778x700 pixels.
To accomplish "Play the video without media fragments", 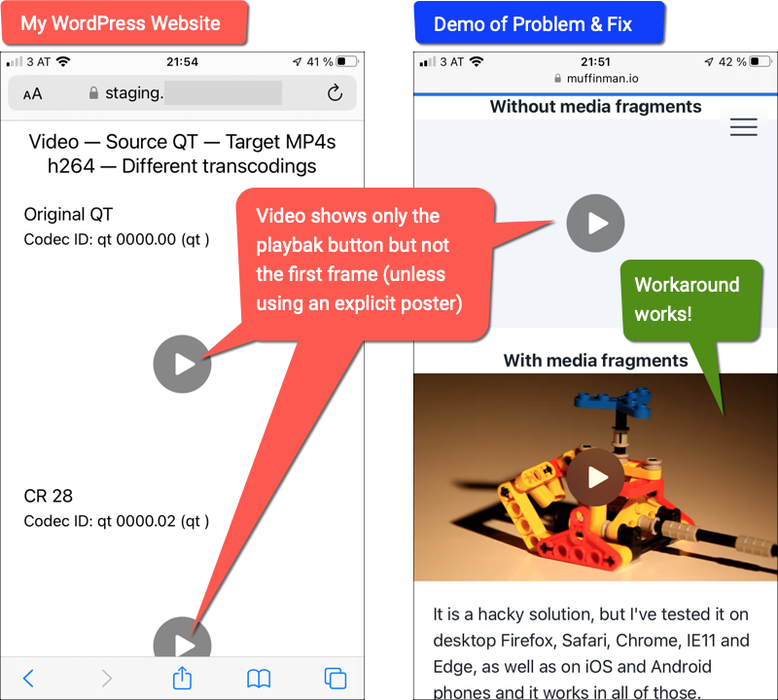I will tap(595, 223).
